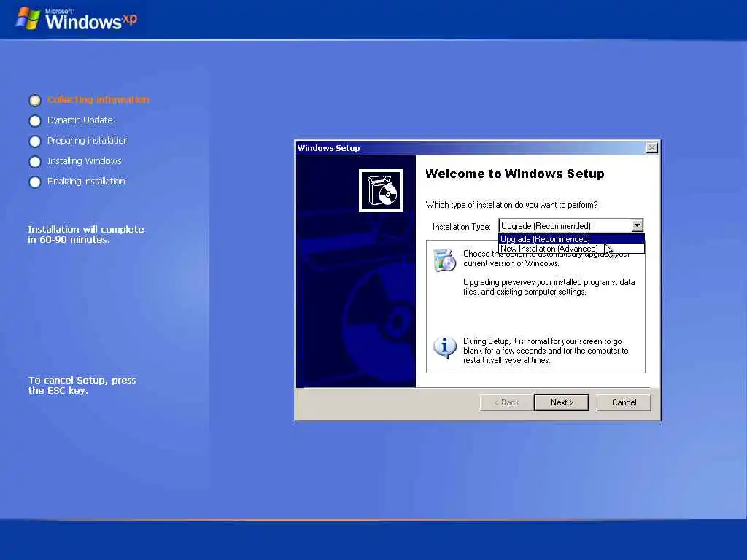The width and height of the screenshot is (747, 560).
Task: Select New Installation (Advanced) option
Action: 571,249
